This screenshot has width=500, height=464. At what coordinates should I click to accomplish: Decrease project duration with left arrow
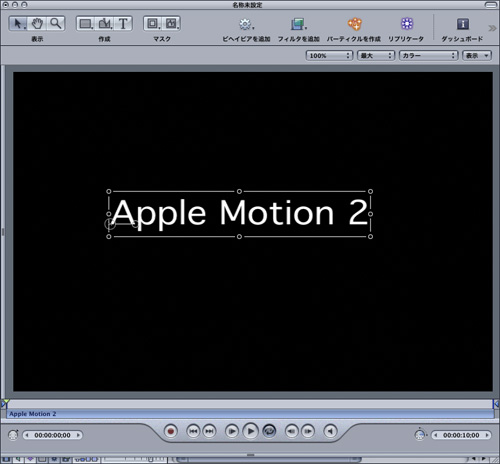[x=436, y=435]
